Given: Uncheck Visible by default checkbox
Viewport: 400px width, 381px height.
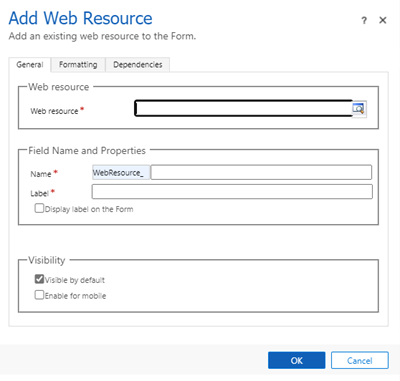Looking at the screenshot, I should 39,279.
